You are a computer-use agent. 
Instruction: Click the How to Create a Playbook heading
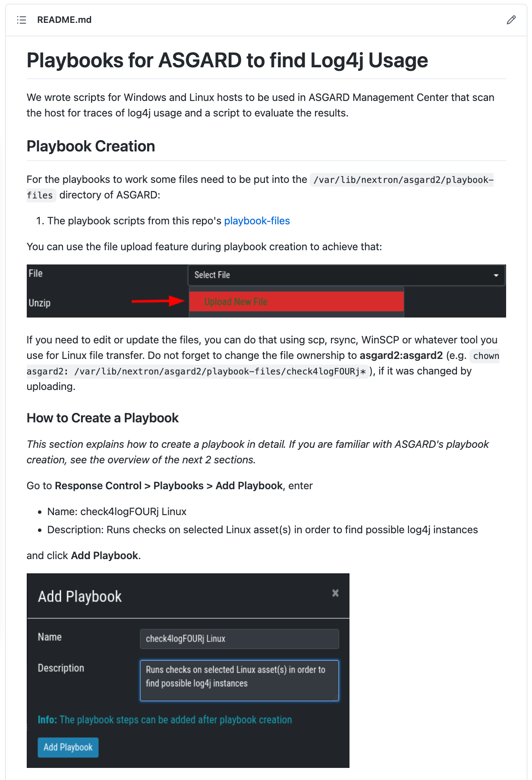pos(103,418)
